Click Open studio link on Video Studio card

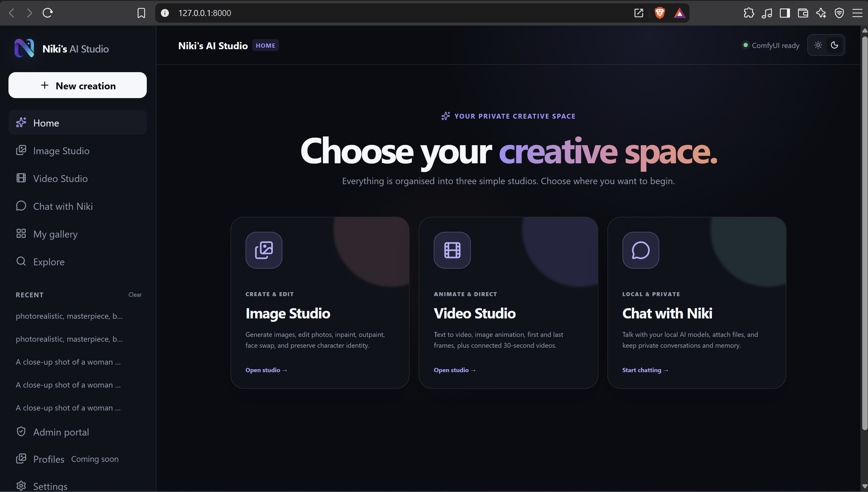point(455,370)
